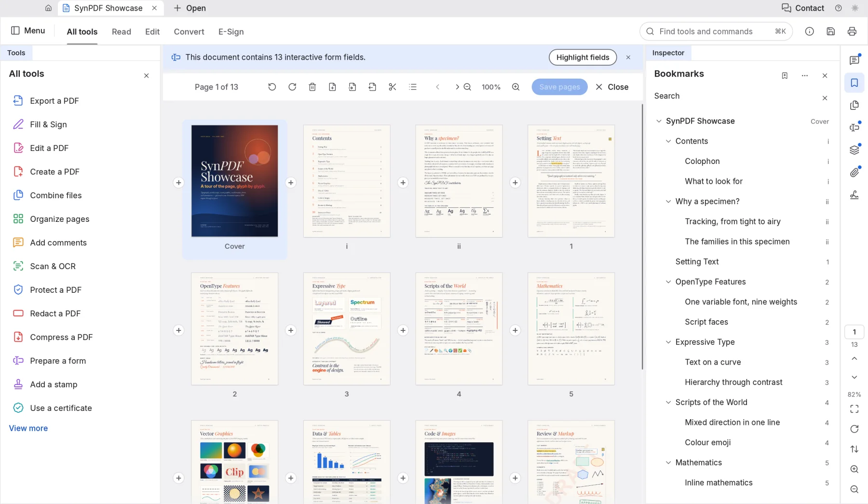The image size is (868, 504).
Task: Collapse the Scripts of the World bookmark
Action: pyautogui.click(x=668, y=402)
